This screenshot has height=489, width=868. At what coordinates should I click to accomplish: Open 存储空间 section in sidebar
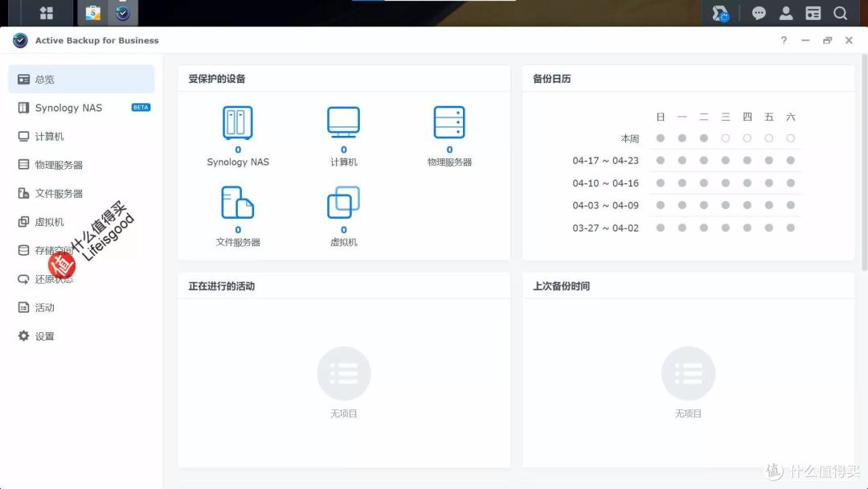pos(81,250)
